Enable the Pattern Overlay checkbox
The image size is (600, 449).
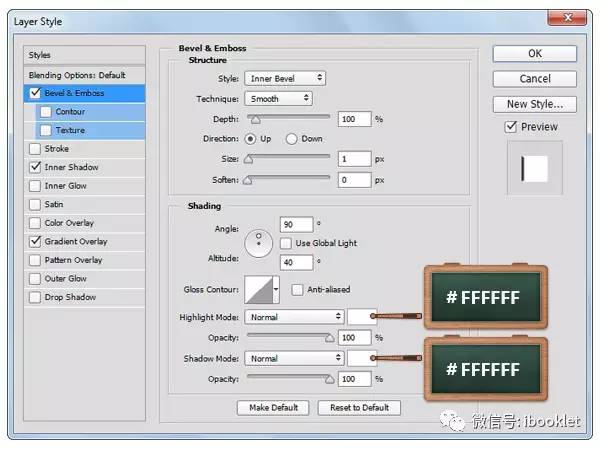(35, 260)
